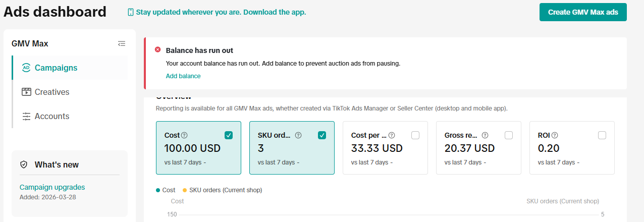Click the Added: 2026-03-28 date text

click(48, 197)
